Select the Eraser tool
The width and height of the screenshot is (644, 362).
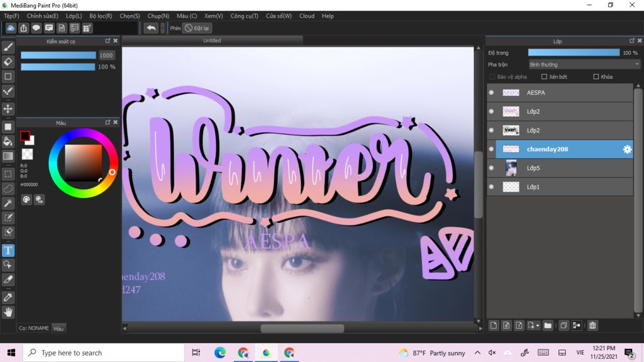click(x=8, y=62)
